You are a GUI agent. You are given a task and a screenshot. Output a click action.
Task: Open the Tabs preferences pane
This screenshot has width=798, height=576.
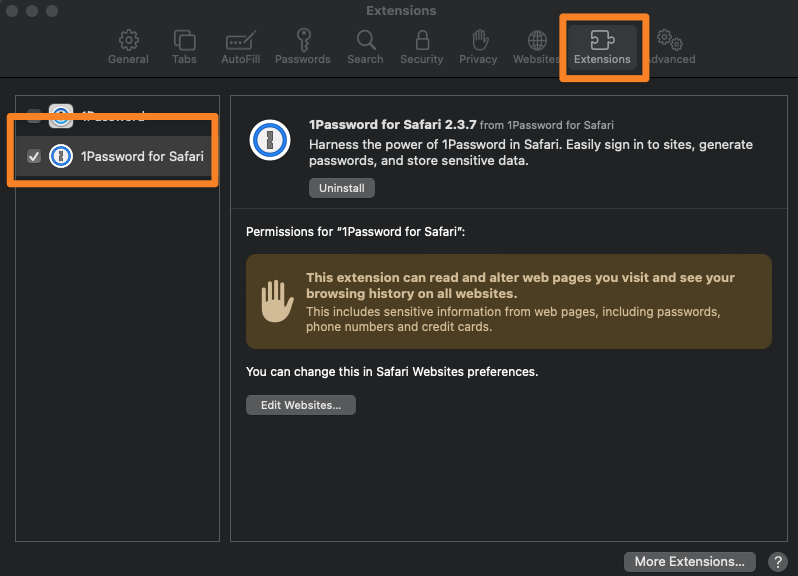pos(184,47)
